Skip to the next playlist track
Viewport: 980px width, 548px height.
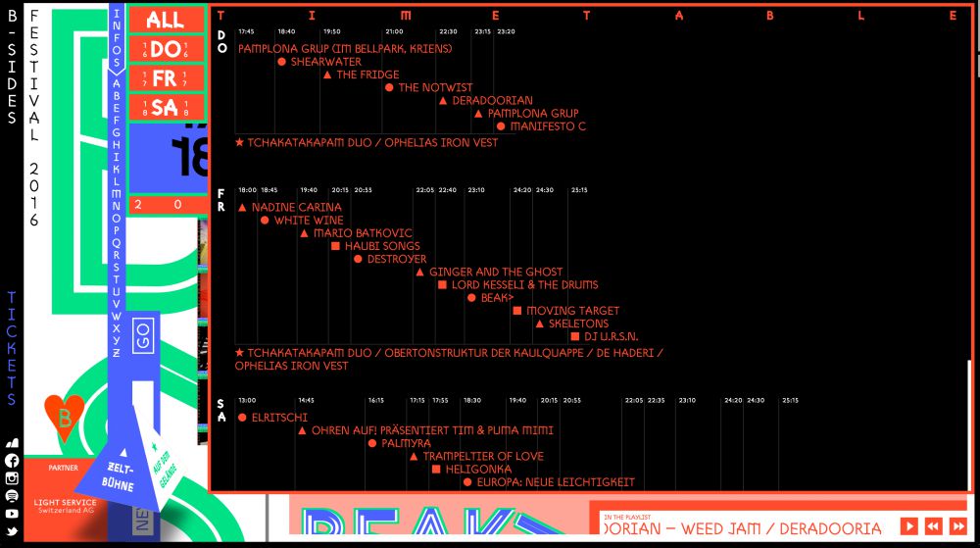tap(957, 526)
